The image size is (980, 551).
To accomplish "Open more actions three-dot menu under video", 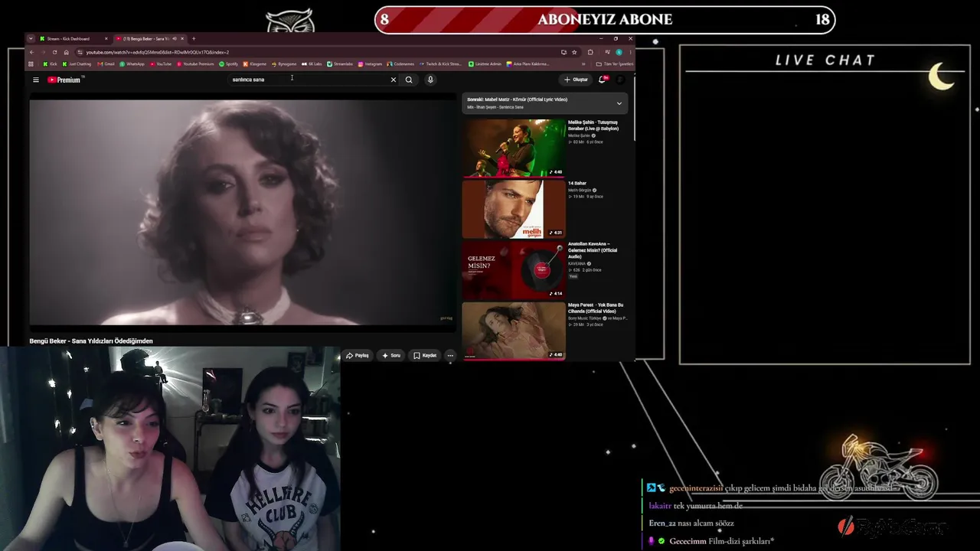I will (x=450, y=355).
